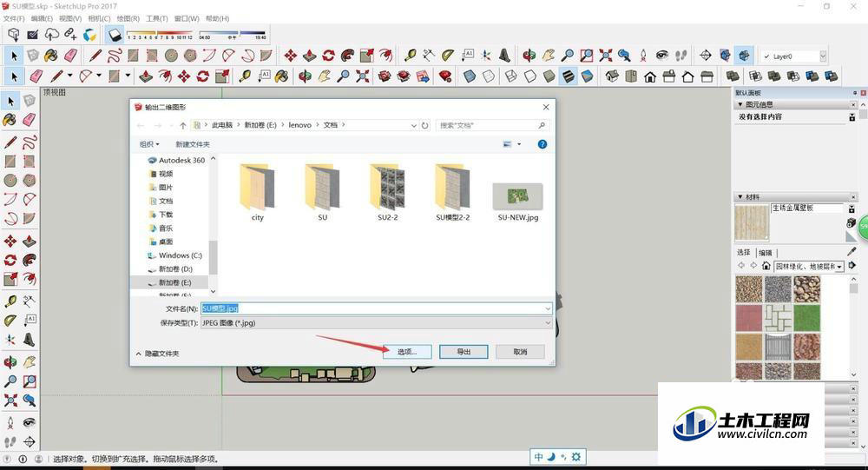The image size is (868, 470).
Task: Select Windows (C:) in navigation tree
Action: (174, 255)
